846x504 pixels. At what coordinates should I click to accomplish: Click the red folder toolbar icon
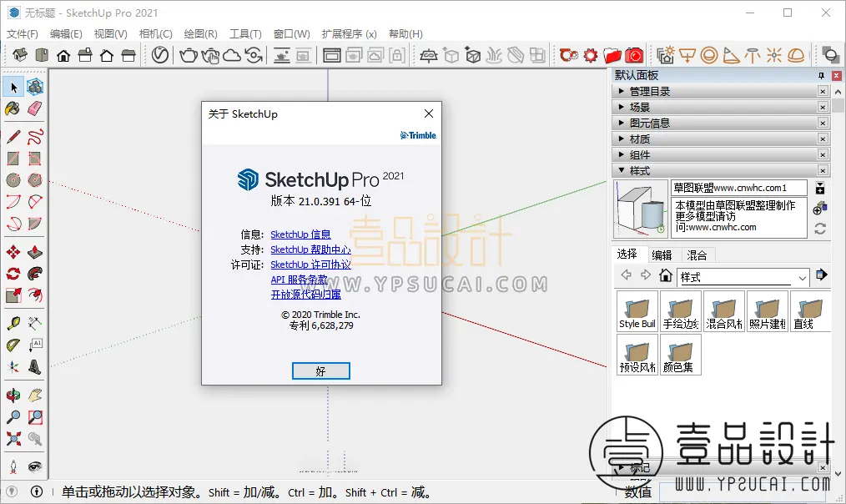[612, 55]
